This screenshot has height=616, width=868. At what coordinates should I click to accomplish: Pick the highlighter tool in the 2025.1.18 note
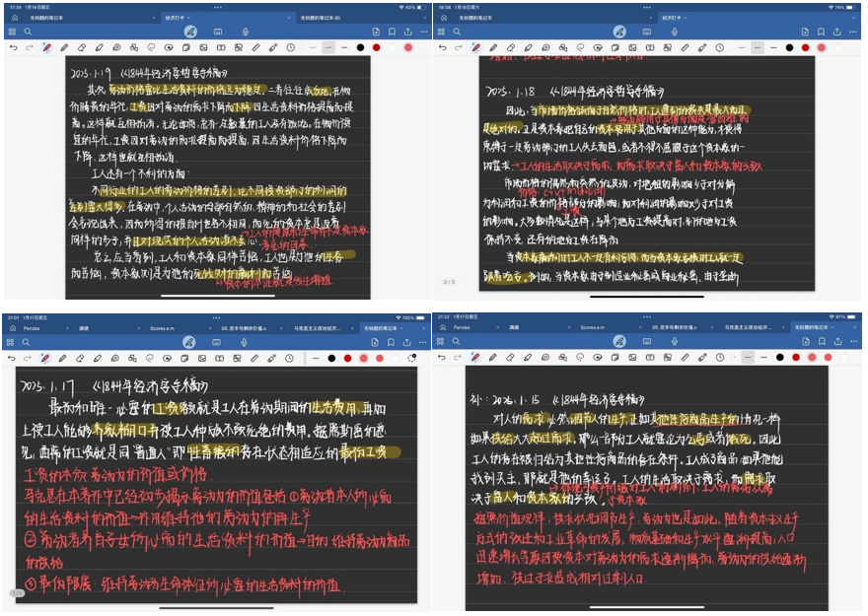click(528, 47)
